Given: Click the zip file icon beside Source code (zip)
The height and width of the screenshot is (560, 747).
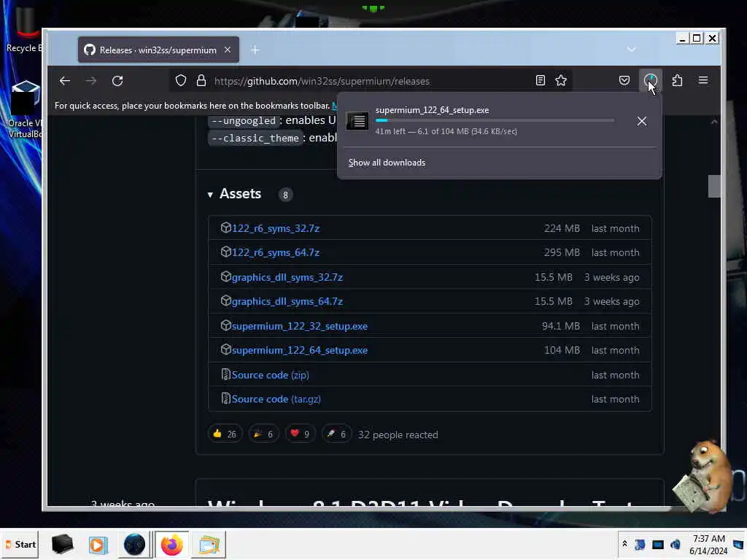Looking at the screenshot, I should click(x=226, y=375).
